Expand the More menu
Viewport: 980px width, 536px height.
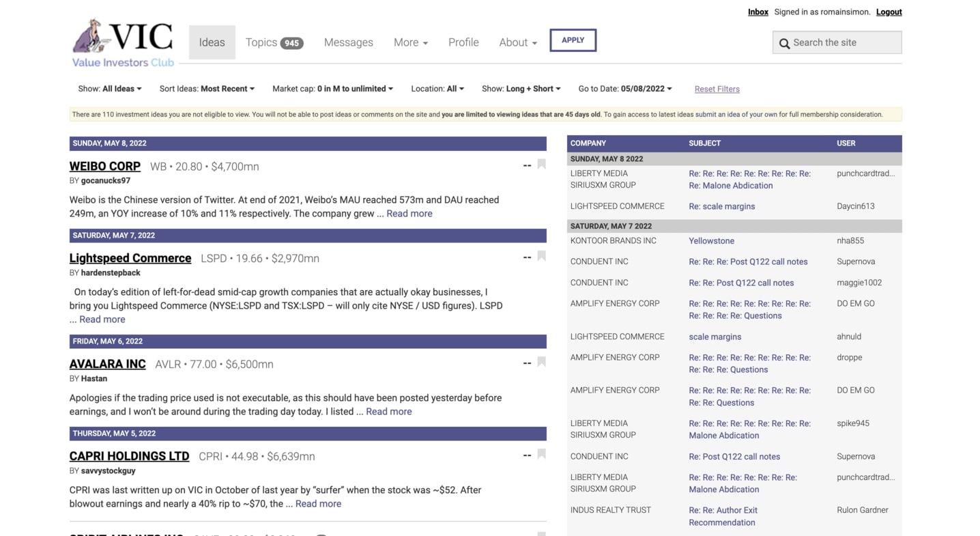(x=411, y=42)
